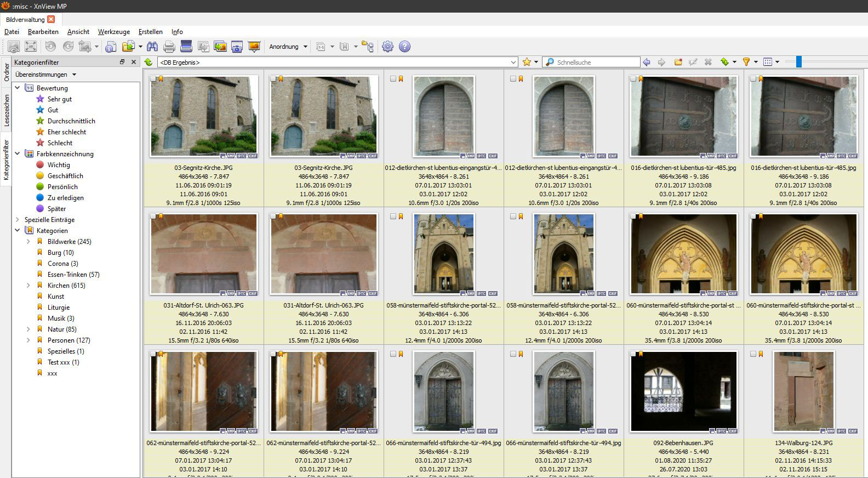Tick checkbox on first 031-Altdorf-St. Ulrich thumbnail

[x=153, y=217]
